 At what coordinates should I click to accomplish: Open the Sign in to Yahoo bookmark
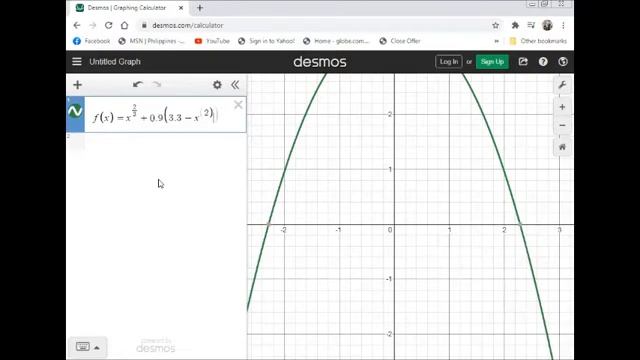[x=266, y=41]
